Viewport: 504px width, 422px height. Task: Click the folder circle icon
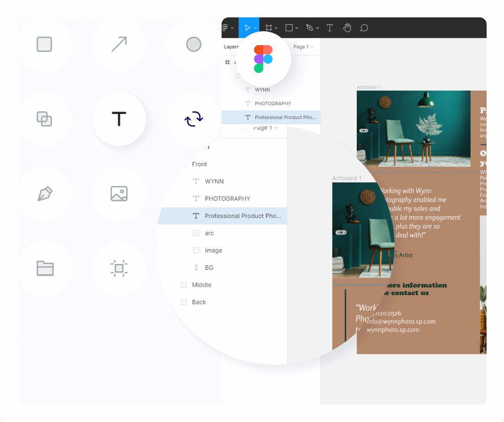point(44,268)
